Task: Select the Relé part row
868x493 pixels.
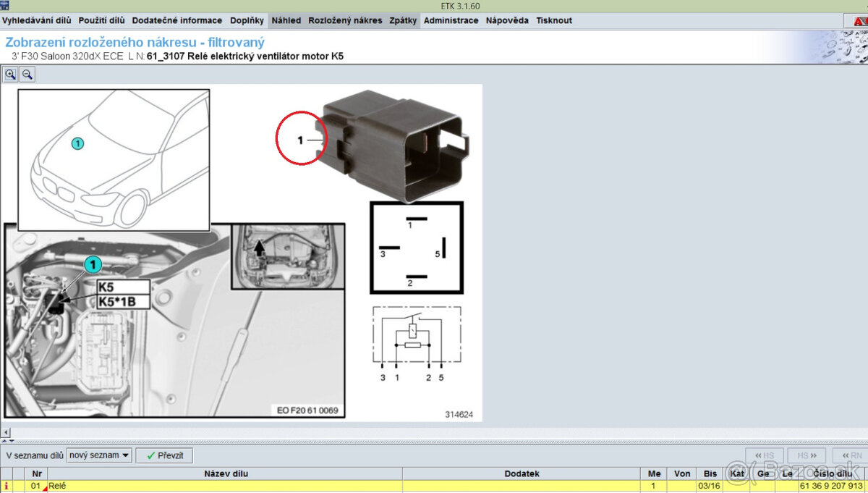Action: [x=226, y=486]
